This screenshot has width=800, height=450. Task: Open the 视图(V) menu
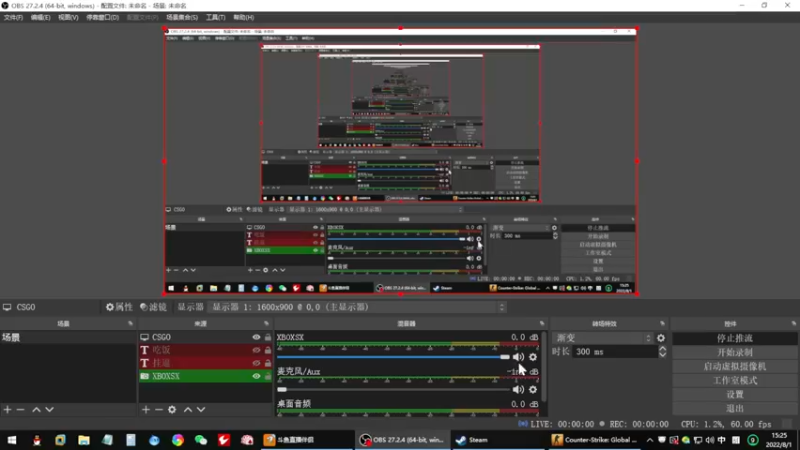[68, 17]
